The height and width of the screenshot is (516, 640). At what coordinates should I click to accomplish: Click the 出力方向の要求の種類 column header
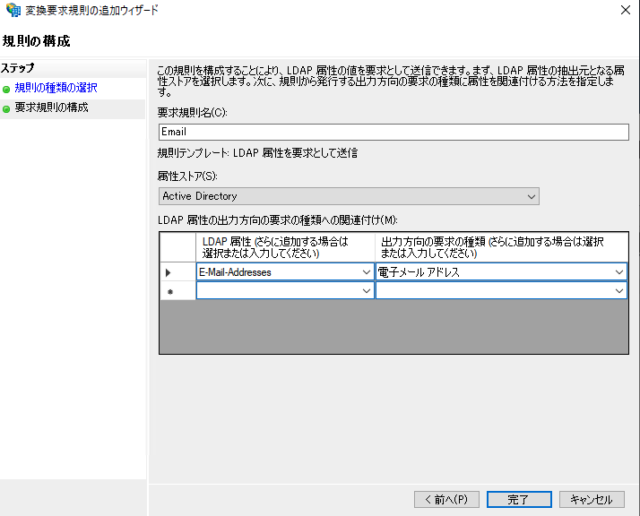[501, 247]
